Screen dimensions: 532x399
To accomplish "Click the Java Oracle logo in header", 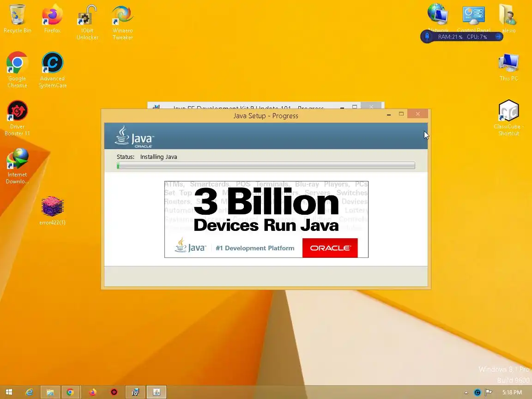I will click(x=134, y=136).
